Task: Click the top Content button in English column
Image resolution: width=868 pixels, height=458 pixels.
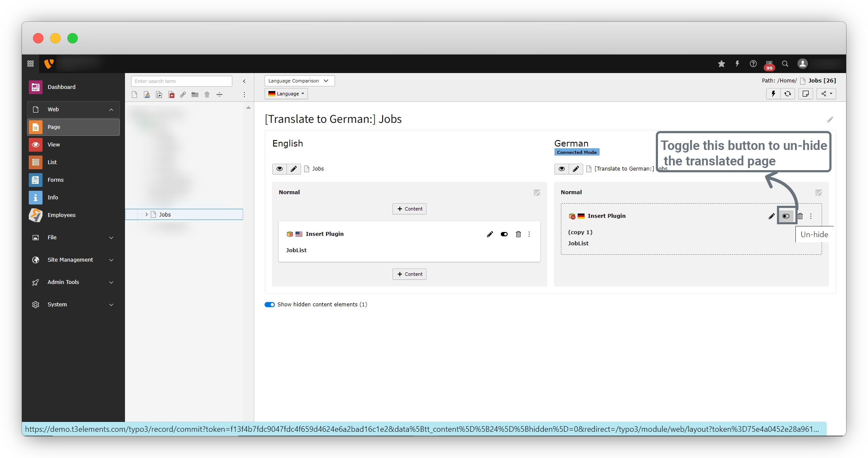Action: point(409,209)
